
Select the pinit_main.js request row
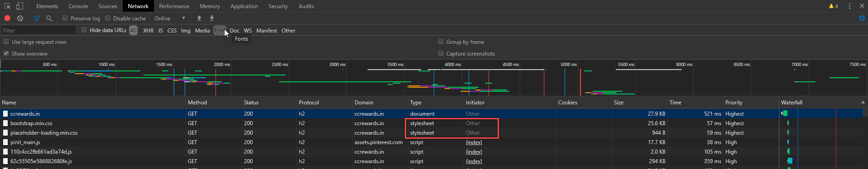(432, 142)
